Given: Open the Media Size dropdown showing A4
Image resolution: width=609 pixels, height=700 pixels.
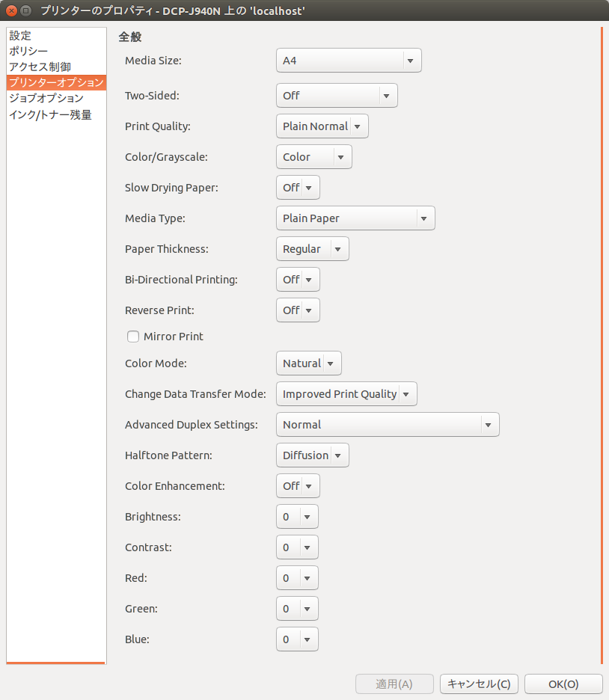Looking at the screenshot, I should pyautogui.click(x=349, y=61).
